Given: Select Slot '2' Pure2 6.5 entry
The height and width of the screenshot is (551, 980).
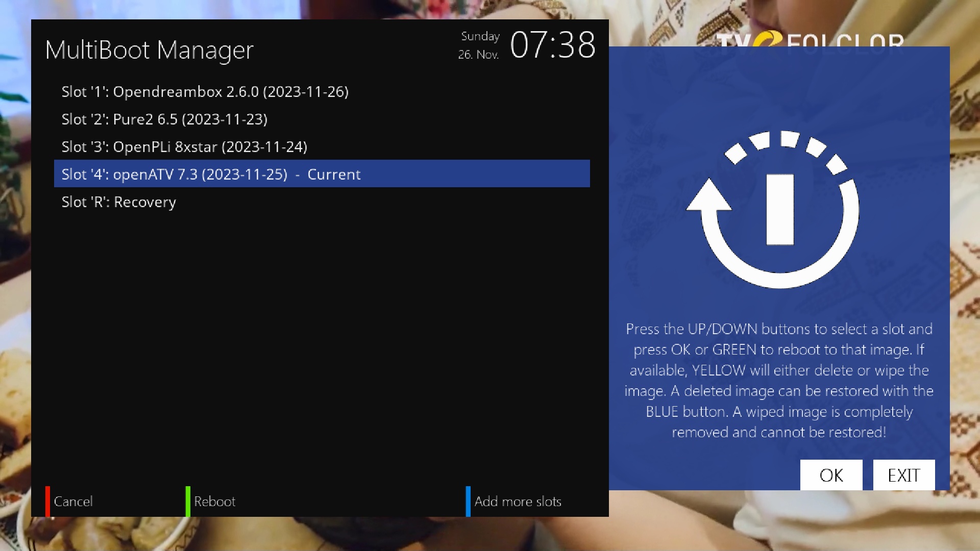Looking at the screenshot, I should click(x=322, y=119).
